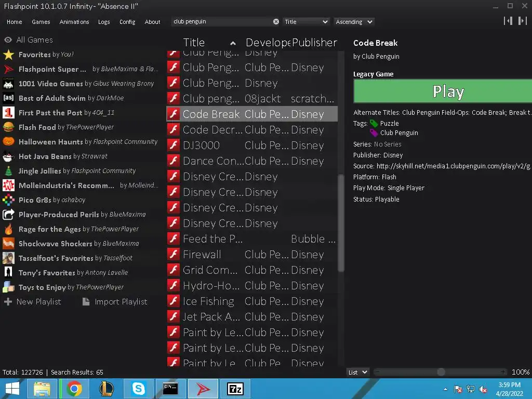Screen dimensions: 532x399
Task: Click the Hot Java Beans coffee icon
Action: (x=8, y=156)
